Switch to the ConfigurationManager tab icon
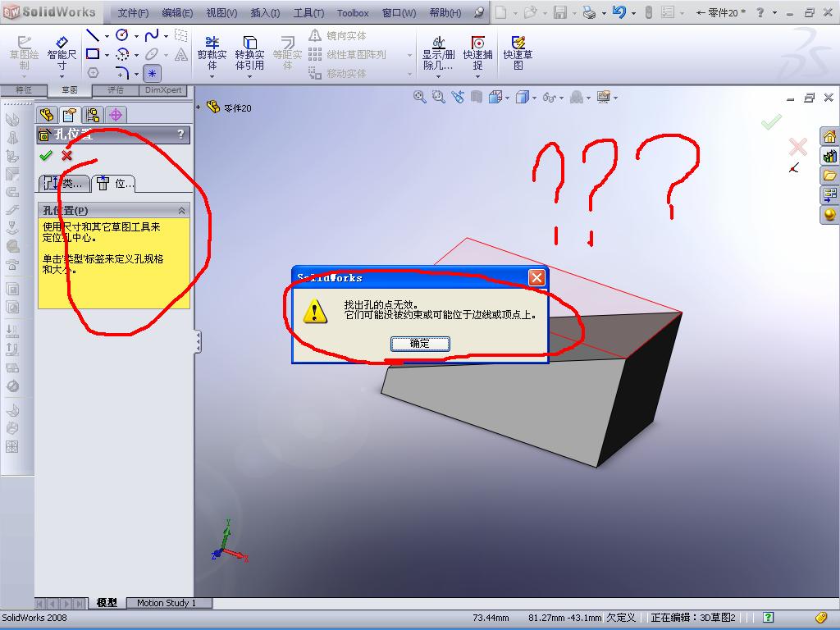This screenshot has width=840, height=630. coord(92,115)
